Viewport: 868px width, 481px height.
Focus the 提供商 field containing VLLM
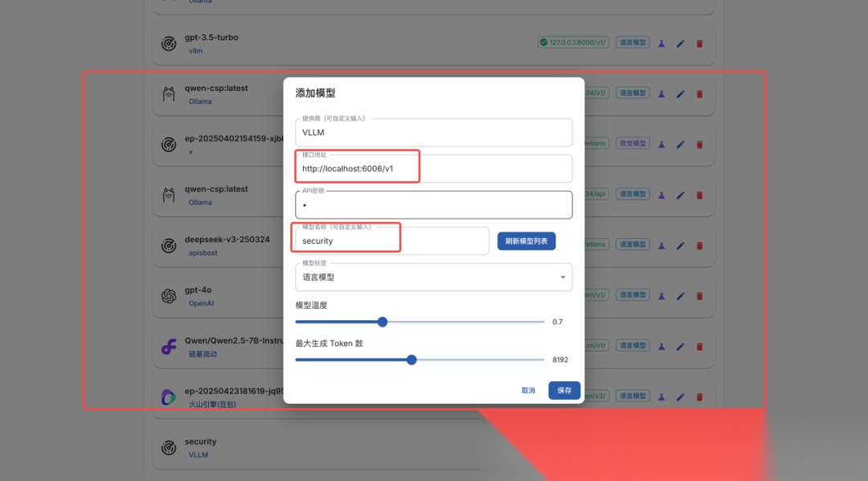[x=433, y=133]
